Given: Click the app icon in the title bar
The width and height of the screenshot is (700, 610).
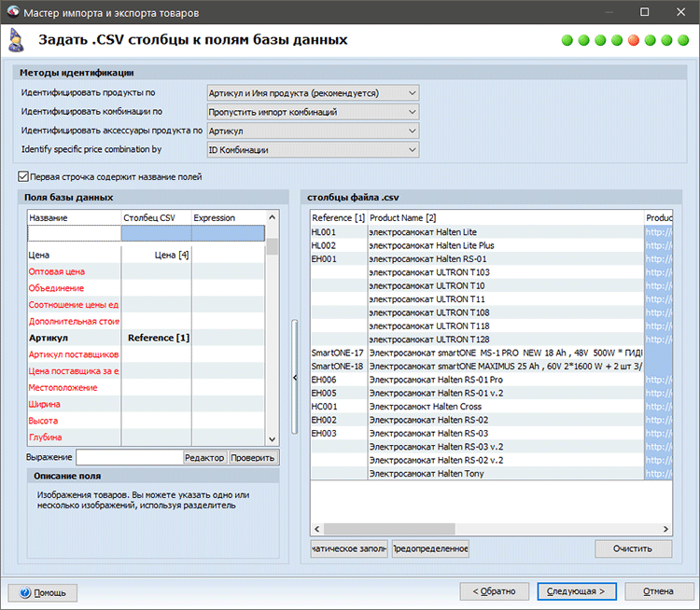Looking at the screenshot, I should pyautogui.click(x=13, y=12).
